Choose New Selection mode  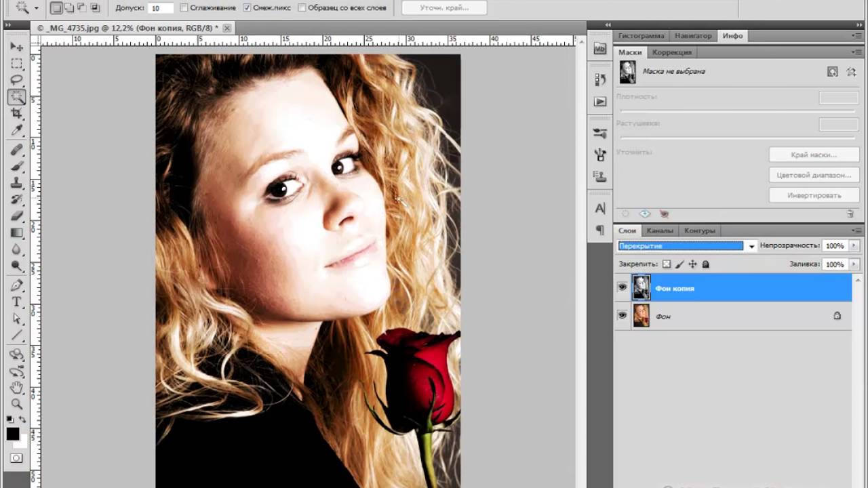(57, 8)
